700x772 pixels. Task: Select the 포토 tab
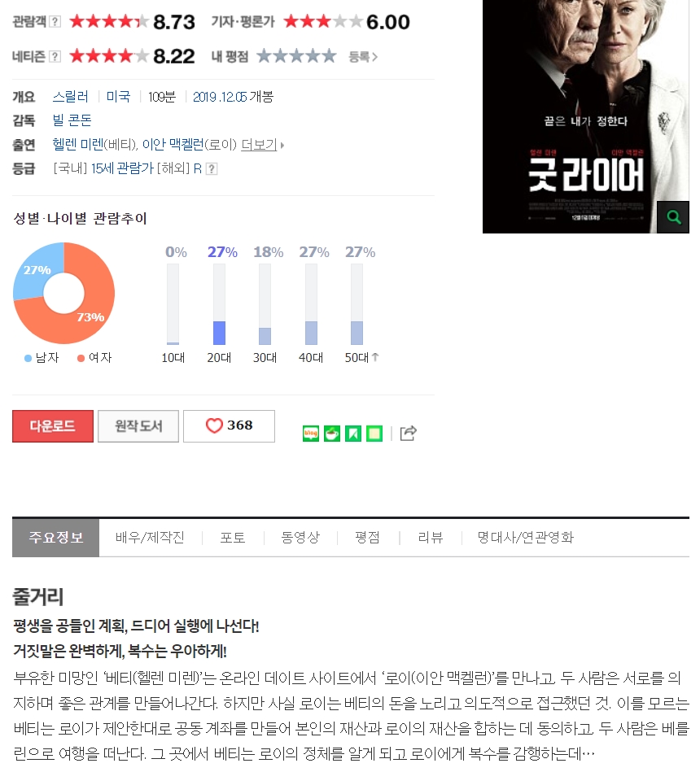233,538
